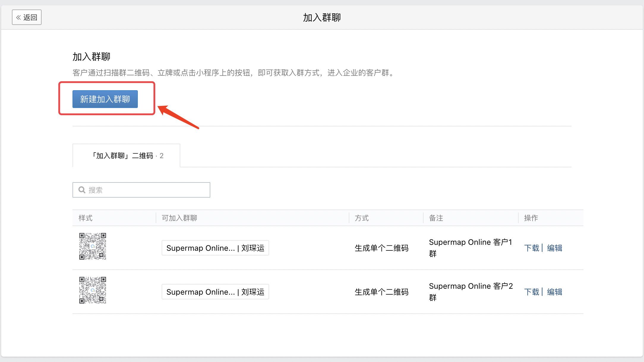This screenshot has width=644, height=362.
Task: Click the first row's Supermap Online group chip
Action: click(215, 248)
